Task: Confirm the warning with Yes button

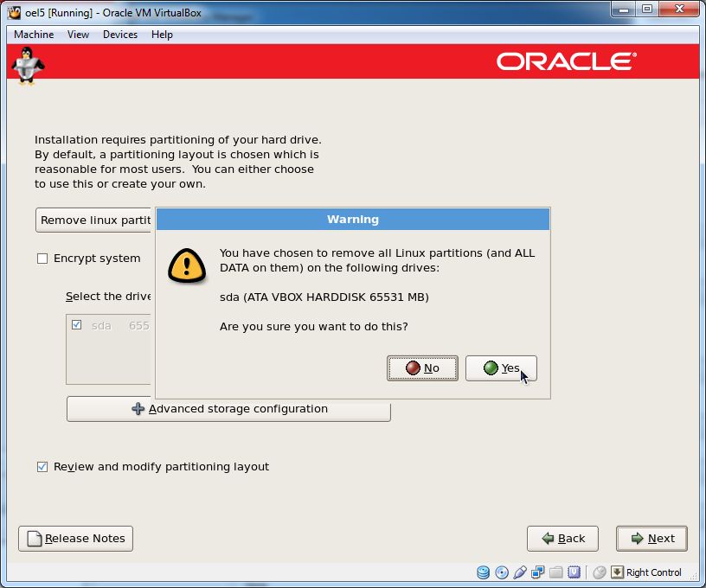Action: tap(501, 368)
